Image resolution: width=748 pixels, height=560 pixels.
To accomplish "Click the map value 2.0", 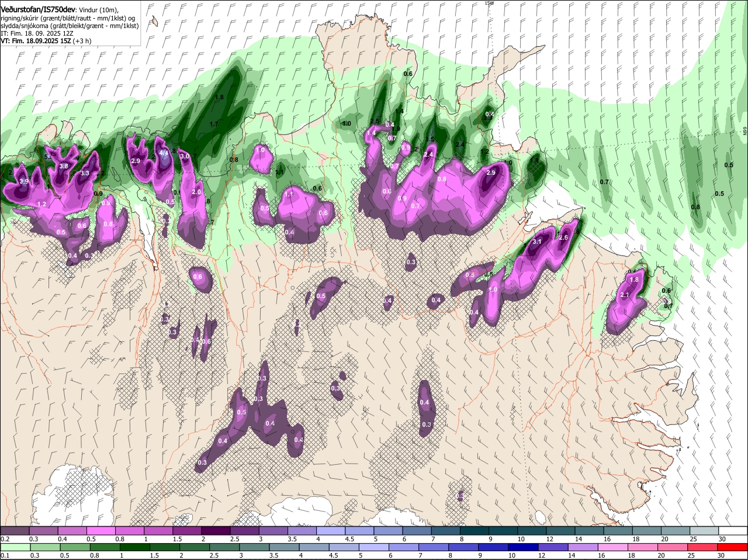I will (x=196, y=192).
